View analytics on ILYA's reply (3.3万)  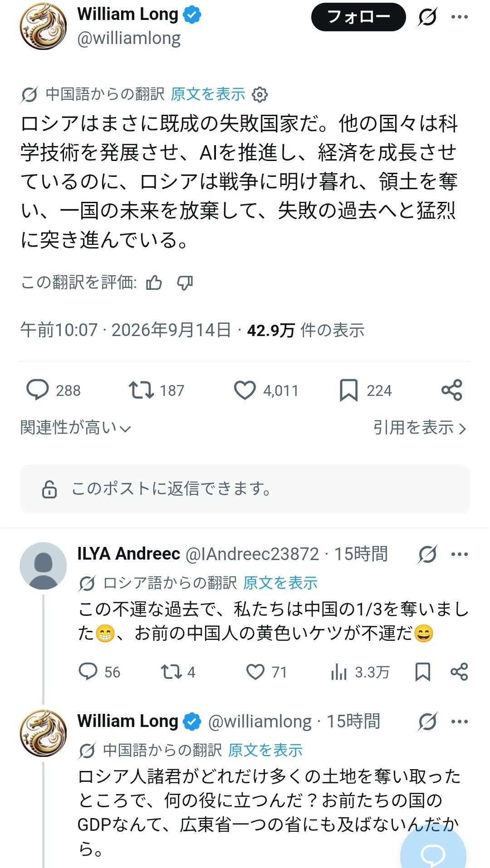[x=360, y=672]
